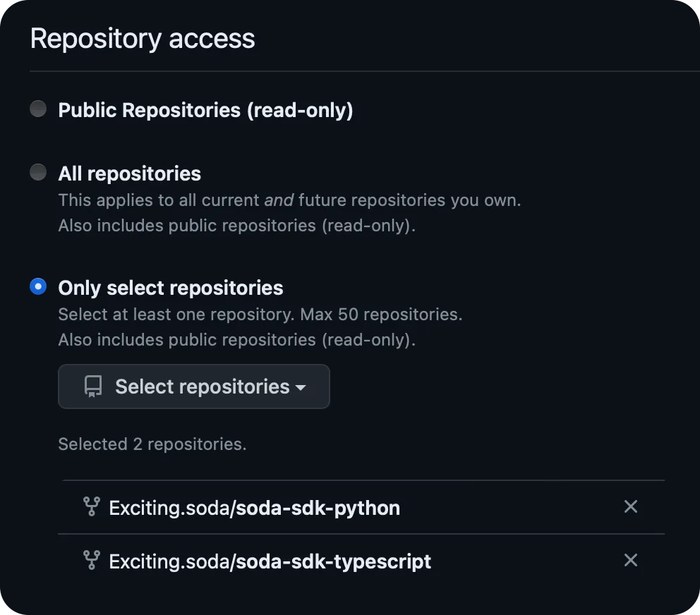Remove soda-sdk-typescript from selected repositories
Image resolution: width=700 pixels, height=615 pixels.
630,561
